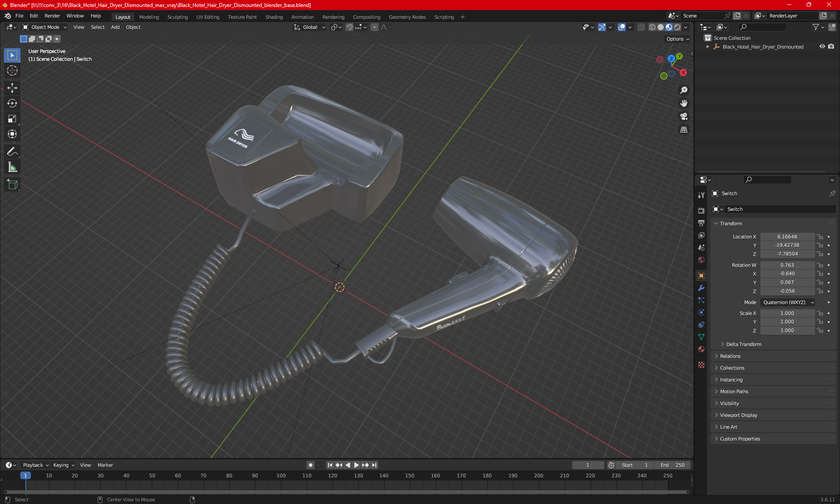Click the Scale Y value field

pyautogui.click(x=787, y=322)
